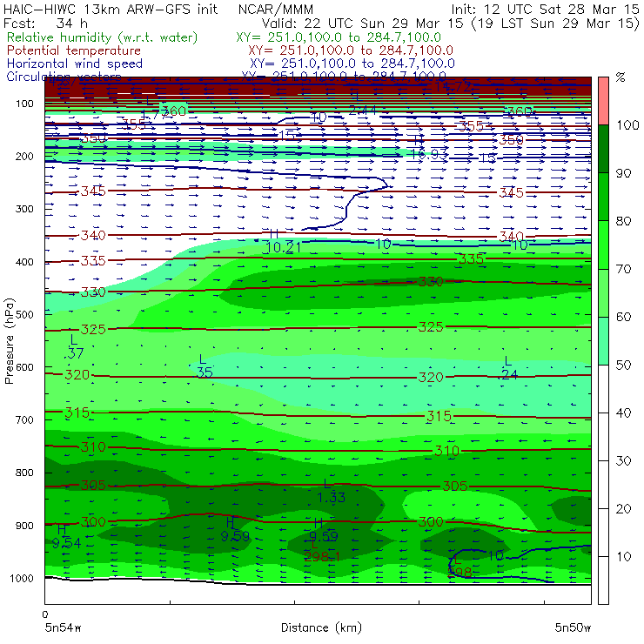Click the "500" pressure axis tick label
Viewport: 644px width, 644px height.
pos(24,314)
